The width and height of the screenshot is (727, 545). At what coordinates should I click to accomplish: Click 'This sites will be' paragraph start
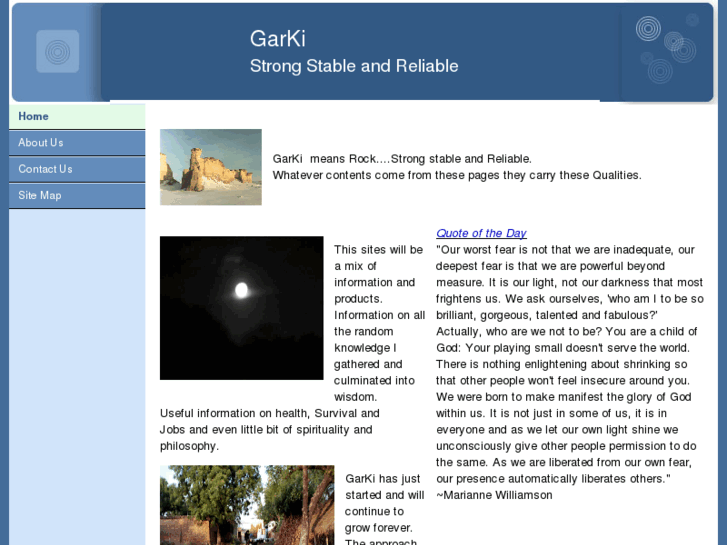coord(379,250)
